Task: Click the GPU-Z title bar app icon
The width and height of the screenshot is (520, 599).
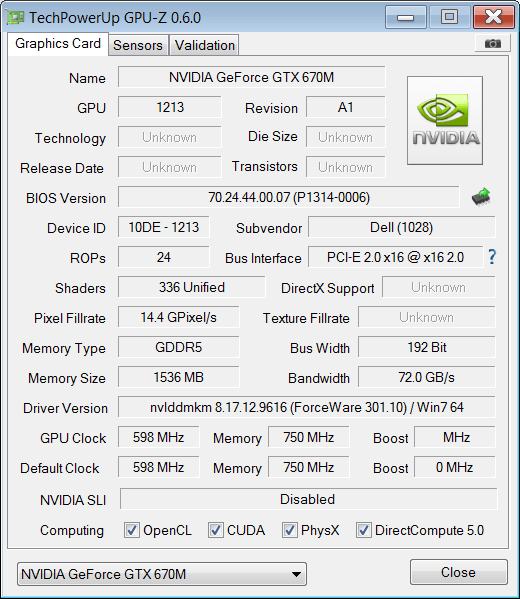Action: 16,18
